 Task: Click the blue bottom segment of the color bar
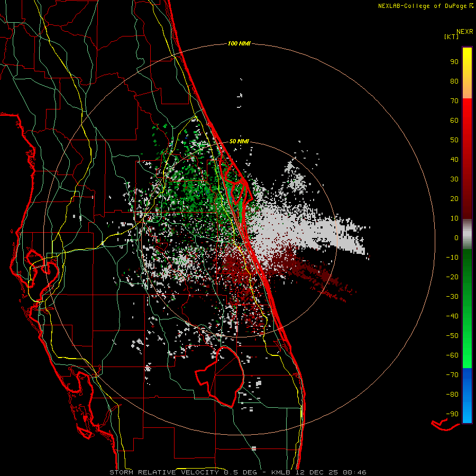[x=467, y=395]
